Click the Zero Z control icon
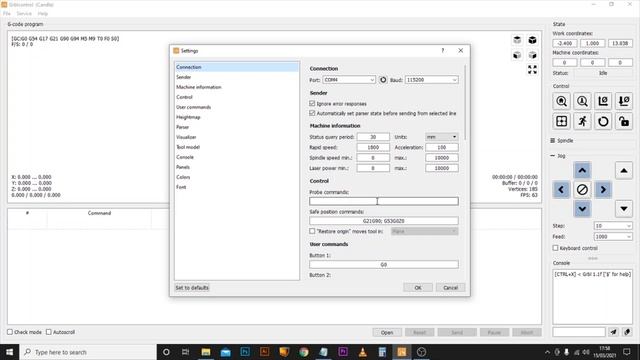 [x=624, y=101]
